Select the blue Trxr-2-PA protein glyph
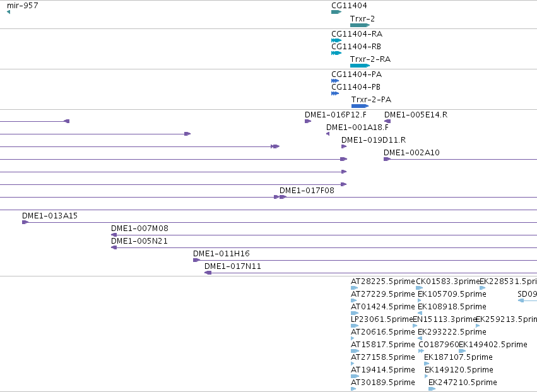 point(360,106)
